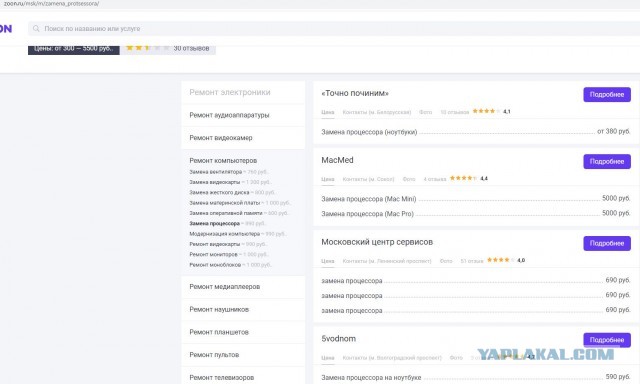640x384 pixels.
Task: Expand Ремонт пультов in the sidebar
Action: [x=214, y=355]
